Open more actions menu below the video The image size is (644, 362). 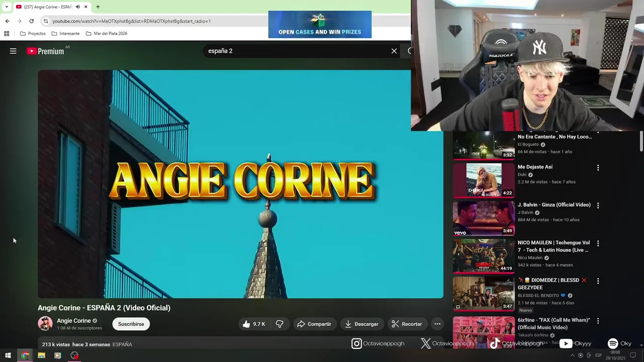437,324
